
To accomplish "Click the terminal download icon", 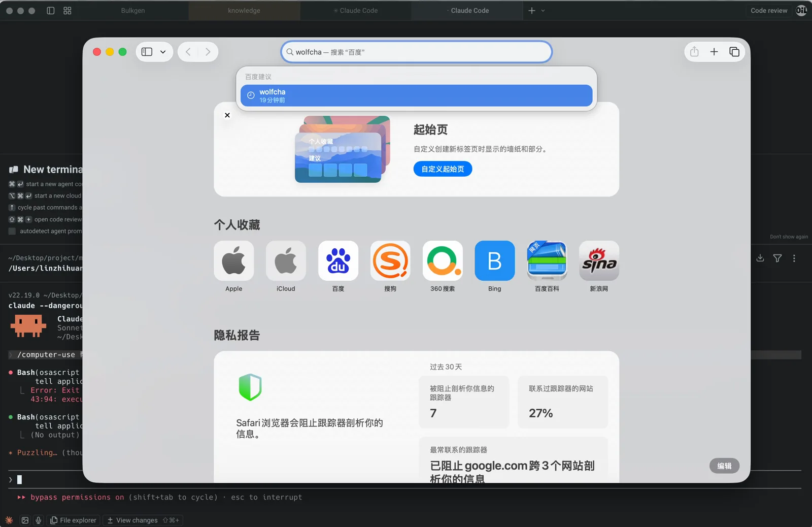I will (x=760, y=258).
